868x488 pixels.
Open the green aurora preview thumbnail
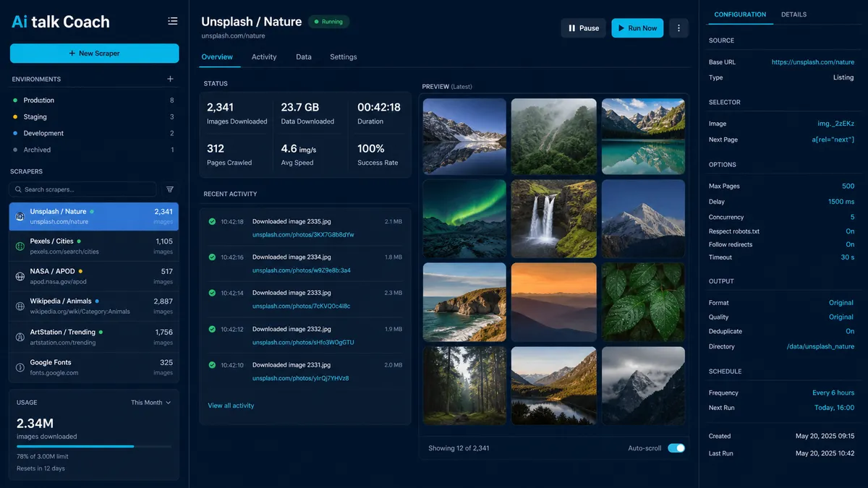464,221
